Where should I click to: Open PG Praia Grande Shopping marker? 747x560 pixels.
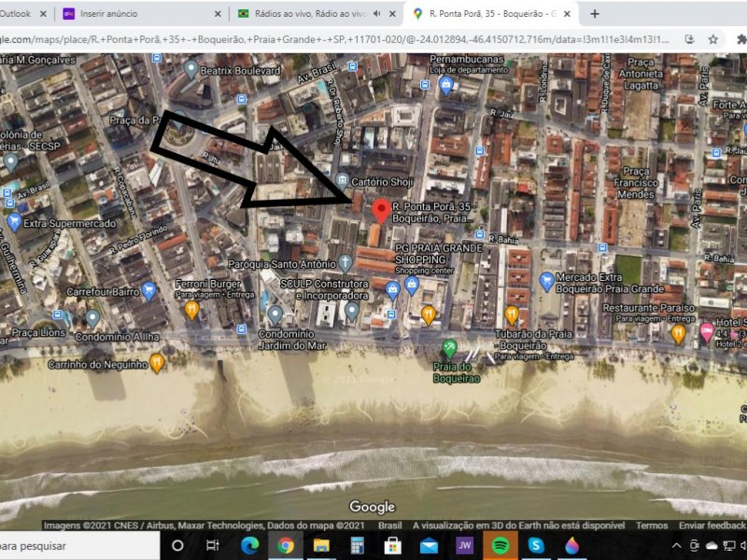[x=412, y=286]
